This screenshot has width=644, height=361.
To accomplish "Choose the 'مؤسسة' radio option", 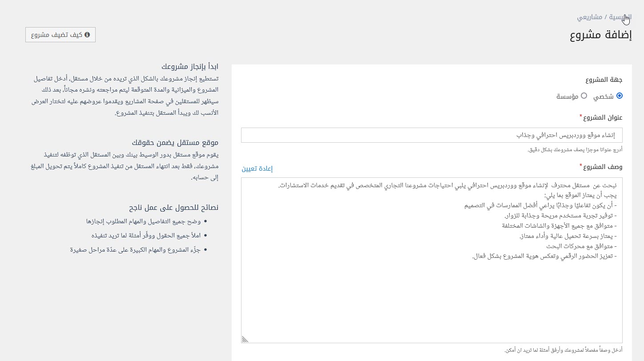I will 584,96.
